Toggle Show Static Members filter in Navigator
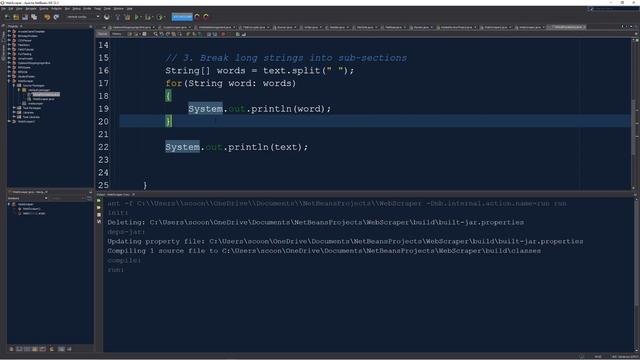The height and width of the screenshot is (360, 640). point(27,349)
